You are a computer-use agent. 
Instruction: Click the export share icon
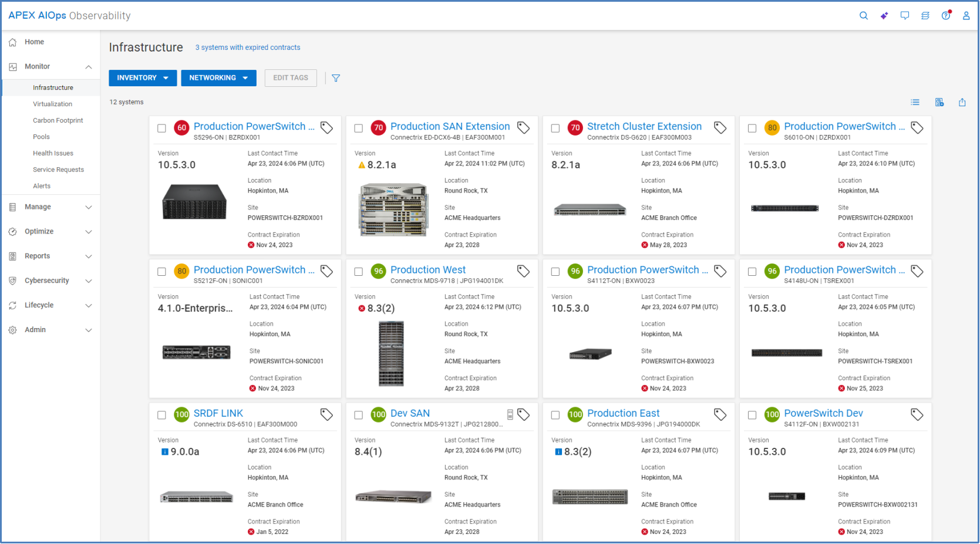click(x=962, y=102)
